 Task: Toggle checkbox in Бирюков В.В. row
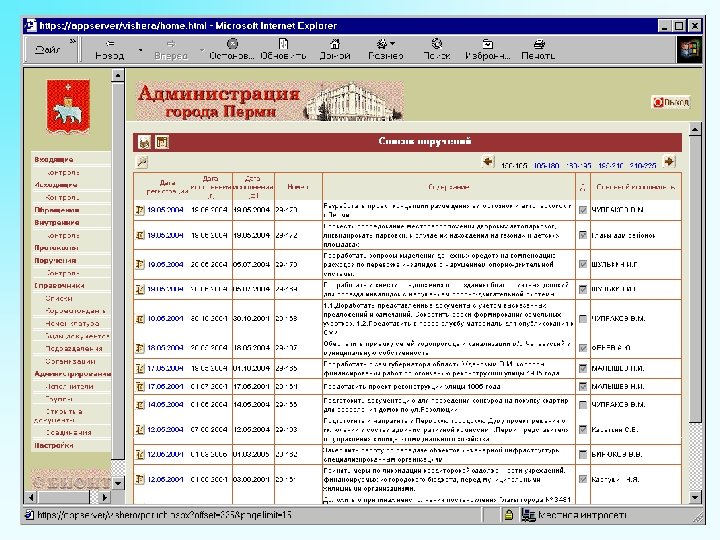[x=583, y=454]
